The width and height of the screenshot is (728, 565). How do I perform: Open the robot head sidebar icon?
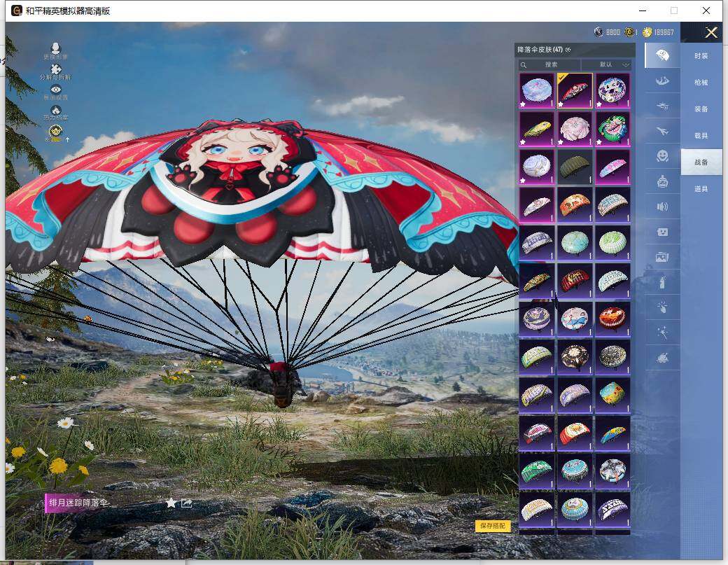[662, 181]
